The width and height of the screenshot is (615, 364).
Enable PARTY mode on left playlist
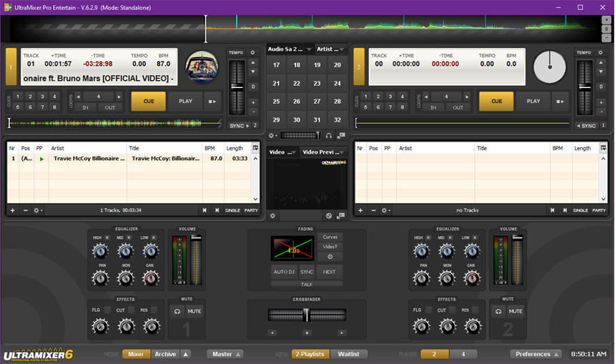click(x=251, y=210)
